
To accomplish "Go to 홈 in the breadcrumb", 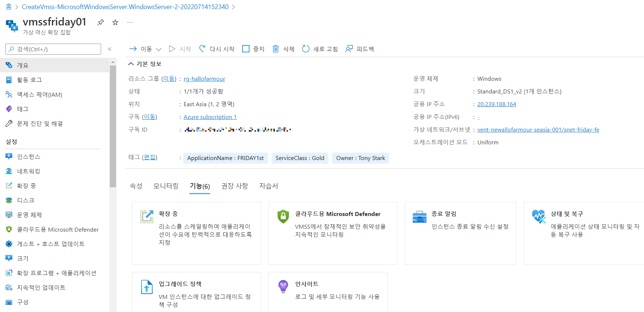I will point(9,7).
